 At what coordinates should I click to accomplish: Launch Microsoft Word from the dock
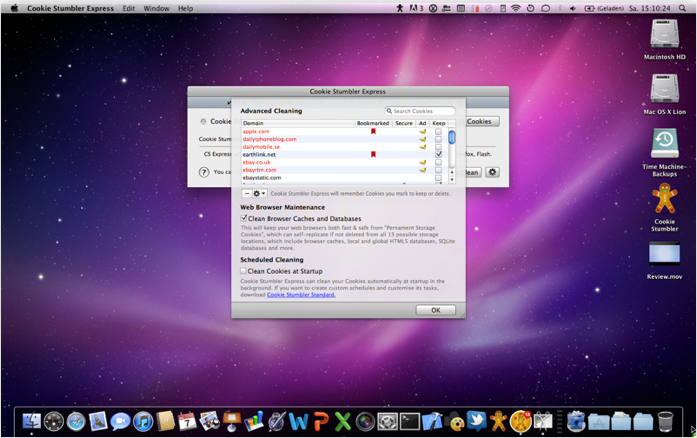298,421
